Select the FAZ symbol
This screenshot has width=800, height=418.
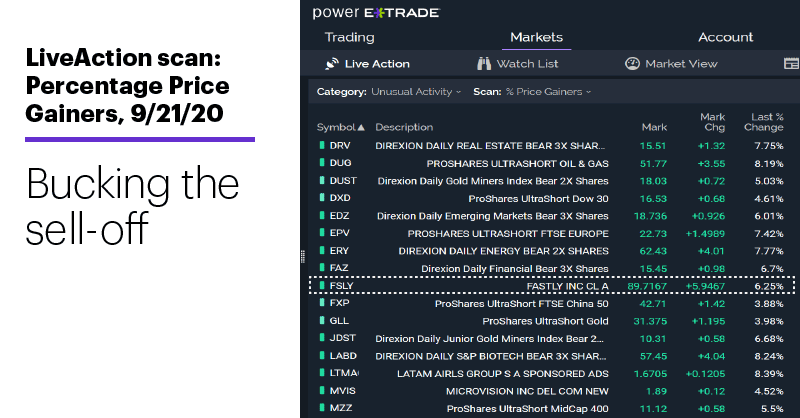pos(339,268)
